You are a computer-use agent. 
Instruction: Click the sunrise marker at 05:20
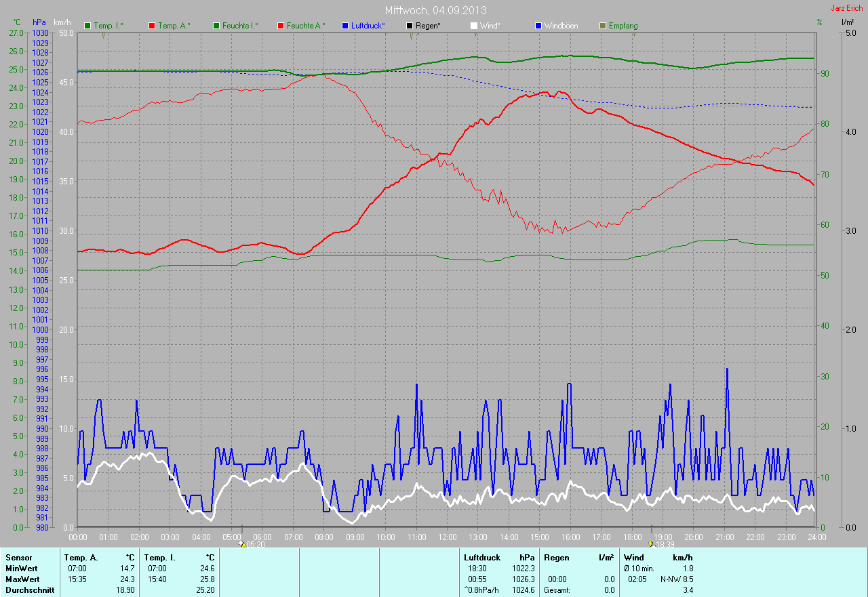242,543
